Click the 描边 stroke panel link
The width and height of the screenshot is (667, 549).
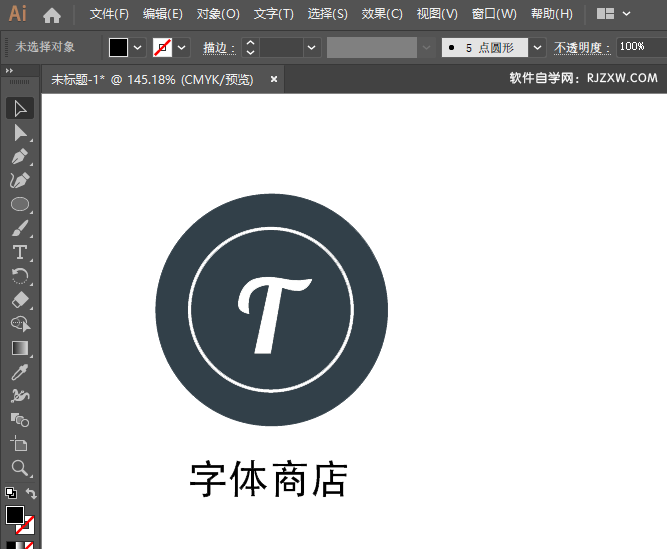[219, 48]
